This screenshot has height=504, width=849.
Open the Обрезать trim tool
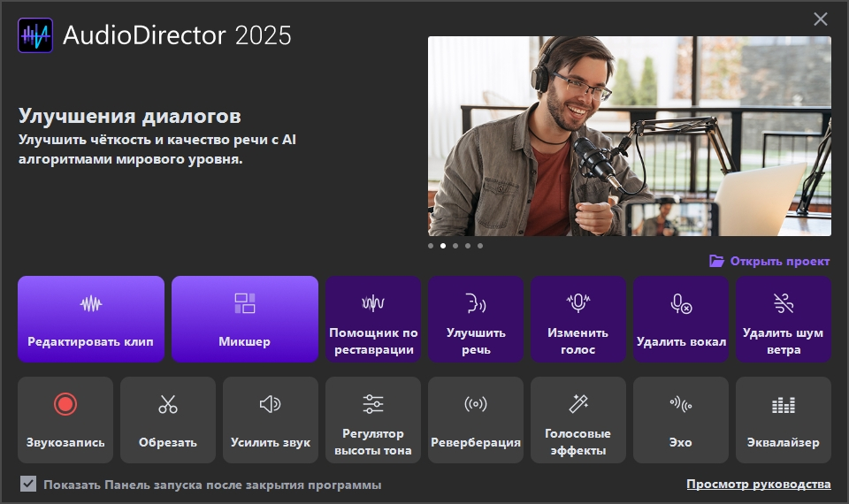168,420
